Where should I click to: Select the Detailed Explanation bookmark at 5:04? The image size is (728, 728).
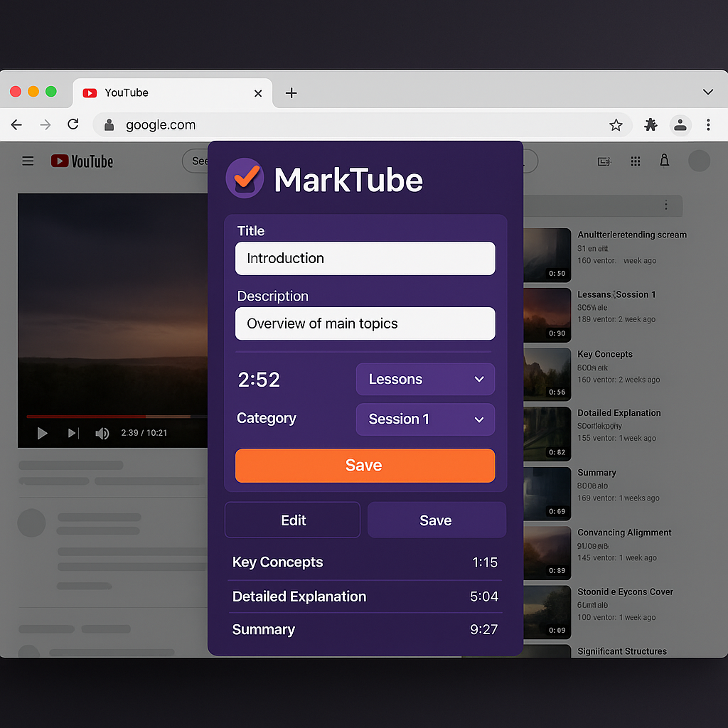(x=365, y=596)
